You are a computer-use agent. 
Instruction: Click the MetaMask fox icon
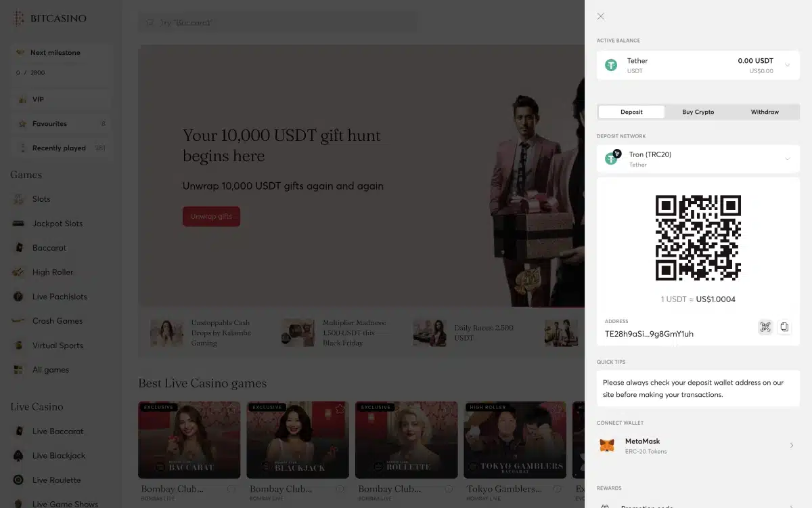click(608, 446)
